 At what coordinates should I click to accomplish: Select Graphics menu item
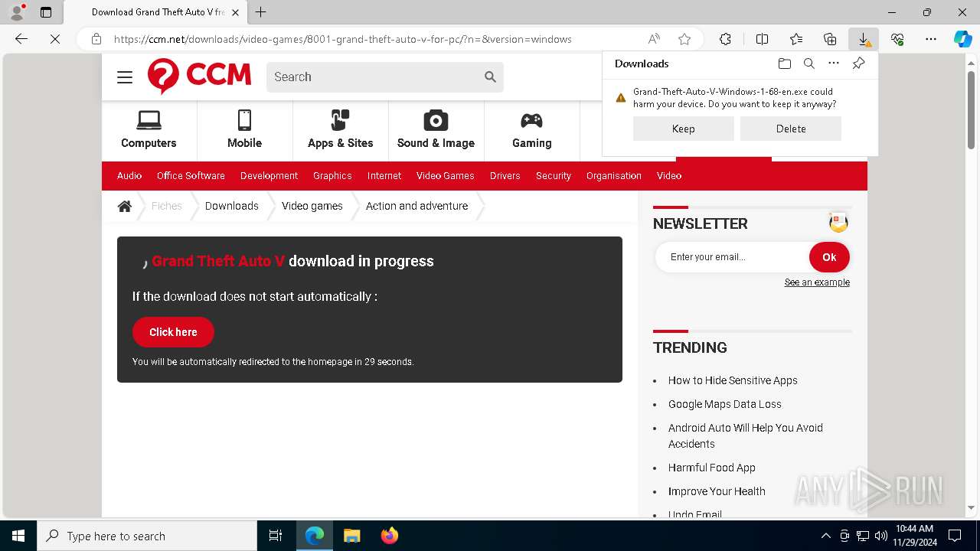[332, 176]
